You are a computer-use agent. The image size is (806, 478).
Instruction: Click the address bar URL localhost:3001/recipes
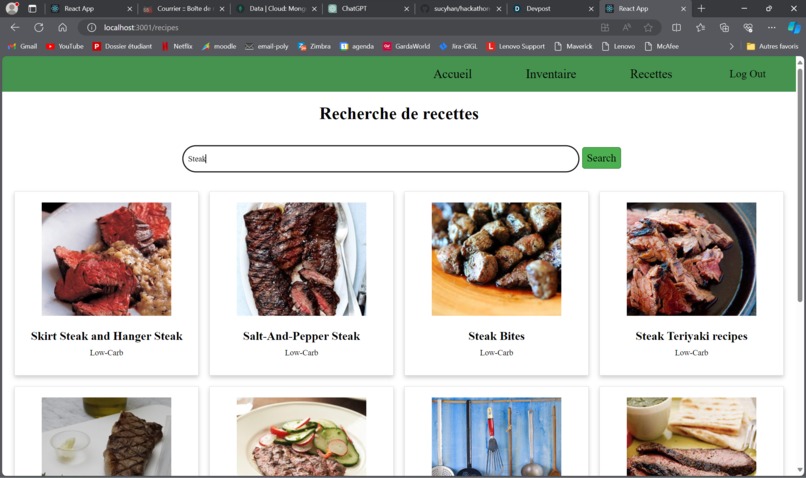(x=141, y=28)
